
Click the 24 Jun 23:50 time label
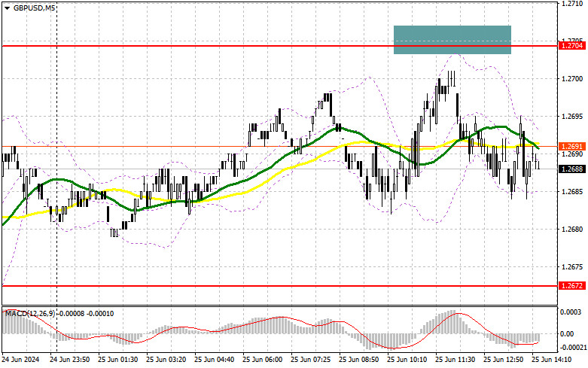(x=70, y=360)
